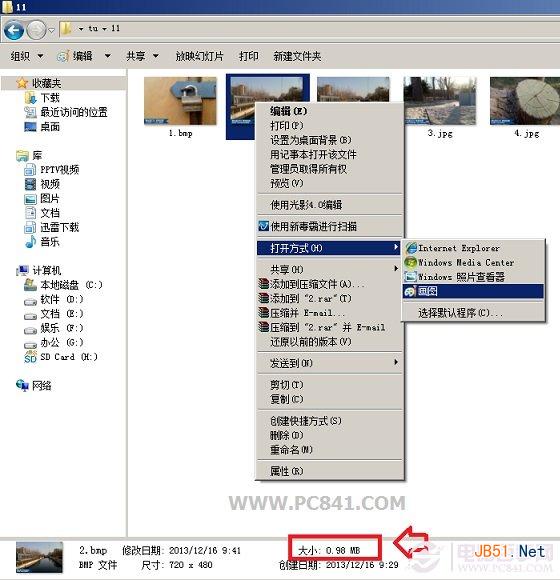The width and height of the screenshot is (560, 580).
Task: Click 新建文件夹 in the toolbar
Action: [297, 56]
